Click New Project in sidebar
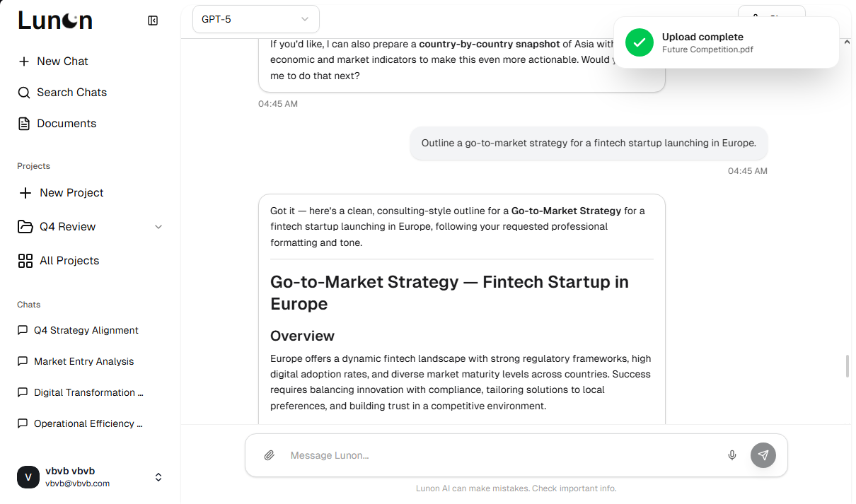The height and width of the screenshot is (504, 856). 71,193
